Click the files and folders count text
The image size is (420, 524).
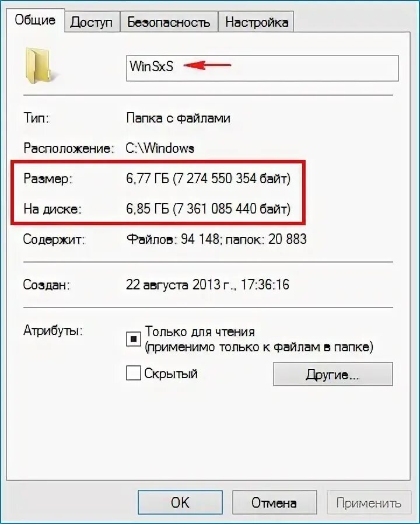(x=216, y=239)
